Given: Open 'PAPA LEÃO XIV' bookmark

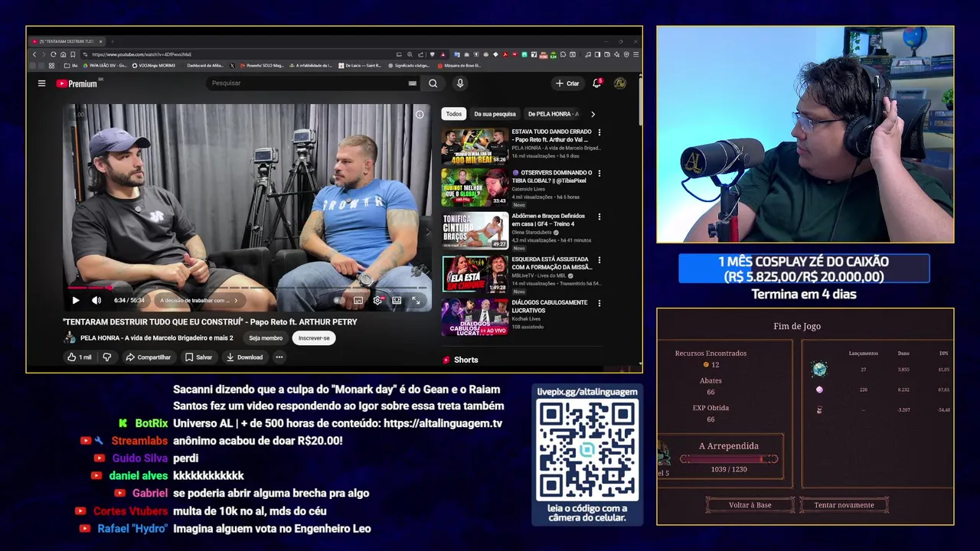Looking at the screenshot, I should pos(104,66).
